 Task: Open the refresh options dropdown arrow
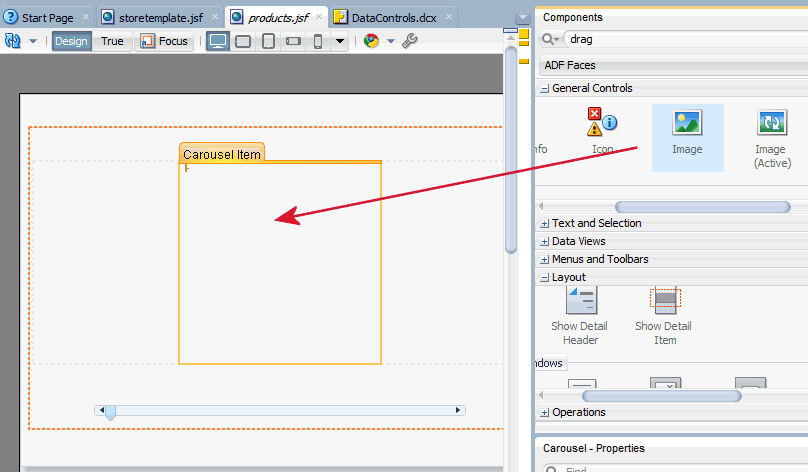(x=32, y=41)
